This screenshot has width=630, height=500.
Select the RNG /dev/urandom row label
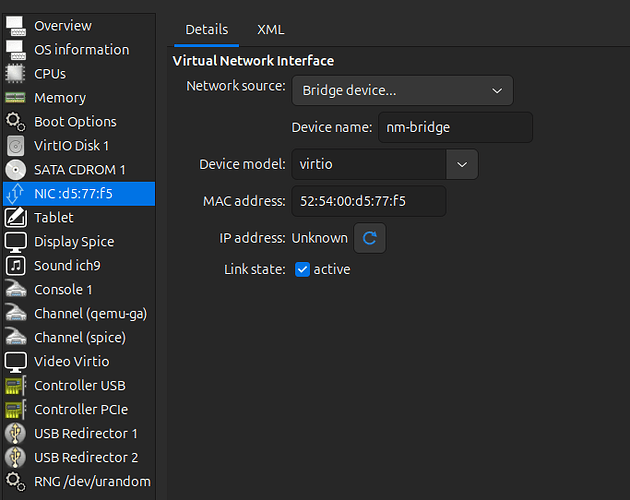[x=92, y=482]
